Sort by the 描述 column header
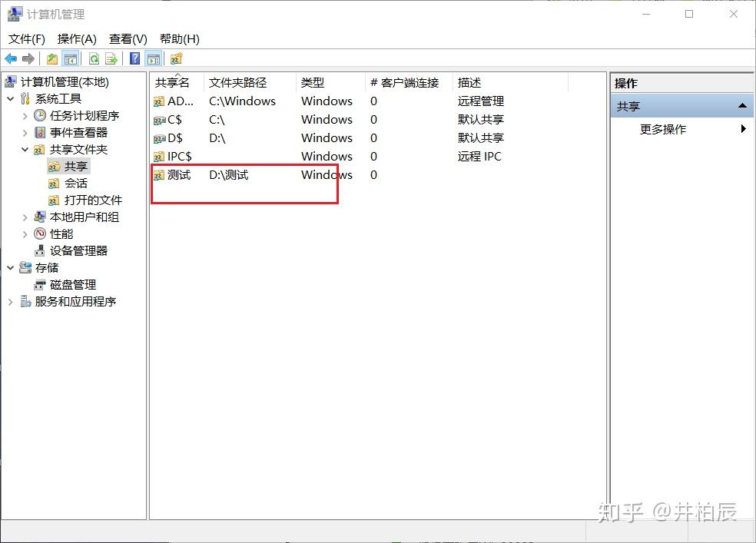 [511, 82]
